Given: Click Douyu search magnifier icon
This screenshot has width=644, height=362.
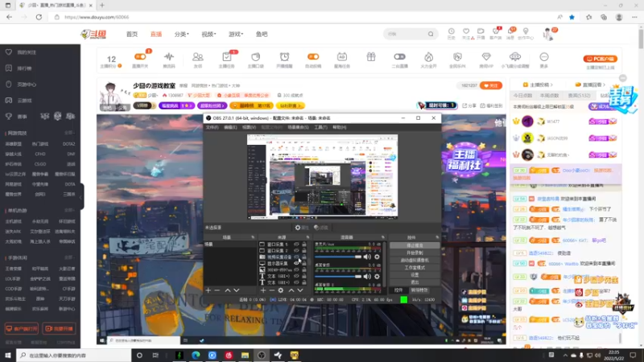Looking at the screenshot, I should pos(431,34).
